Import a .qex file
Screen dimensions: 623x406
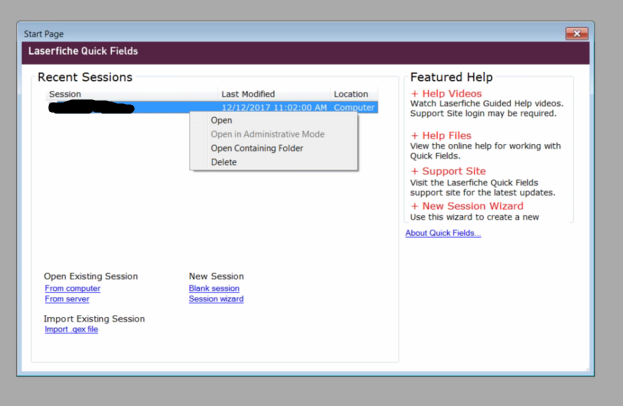[x=71, y=329]
